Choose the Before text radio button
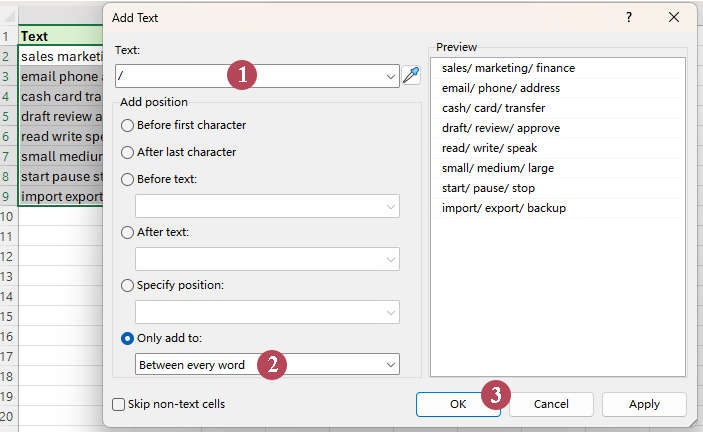This screenshot has width=703, height=433. pyautogui.click(x=127, y=179)
